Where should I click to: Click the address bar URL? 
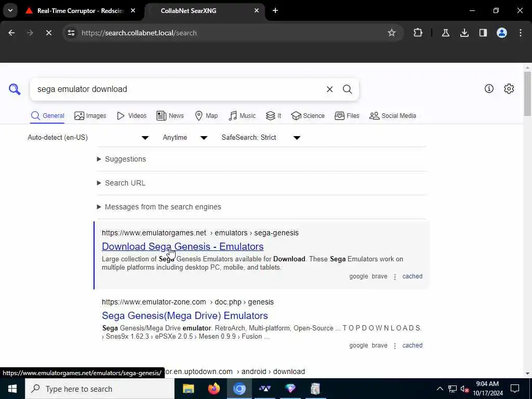(x=139, y=33)
